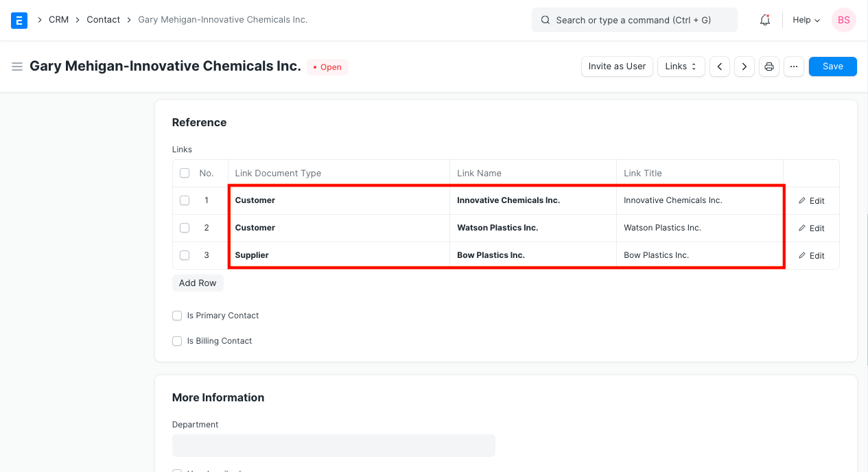Enable the Is Primary Contact checkbox
Screen dimensions: 868x472
[x=177, y=316]
